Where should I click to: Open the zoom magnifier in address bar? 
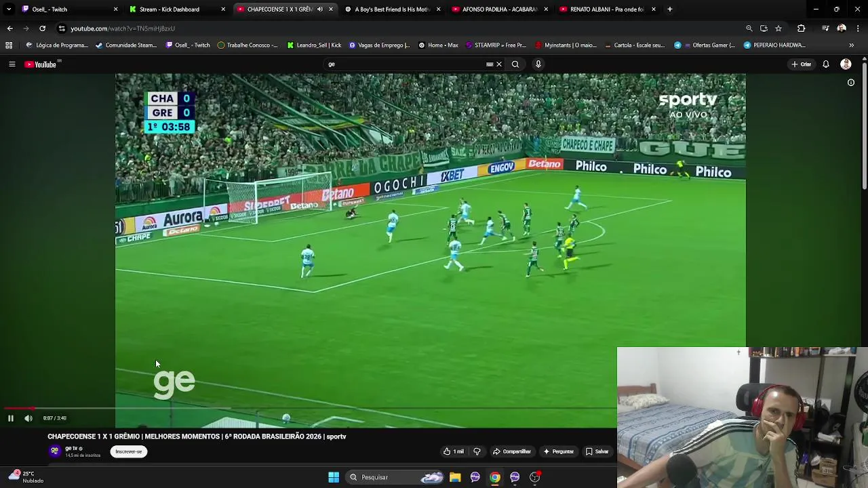click(x=749, y=28)
